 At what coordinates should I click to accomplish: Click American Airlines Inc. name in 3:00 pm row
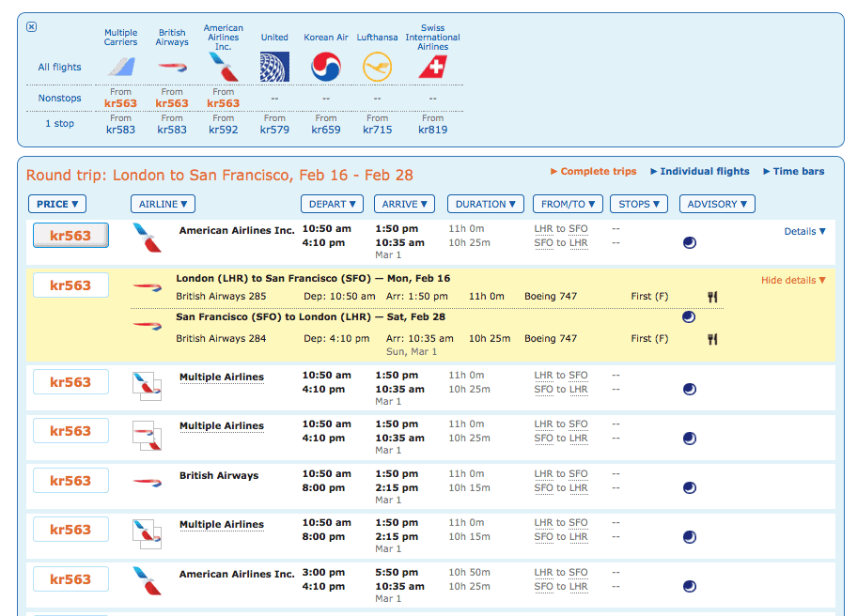point(237,574)
